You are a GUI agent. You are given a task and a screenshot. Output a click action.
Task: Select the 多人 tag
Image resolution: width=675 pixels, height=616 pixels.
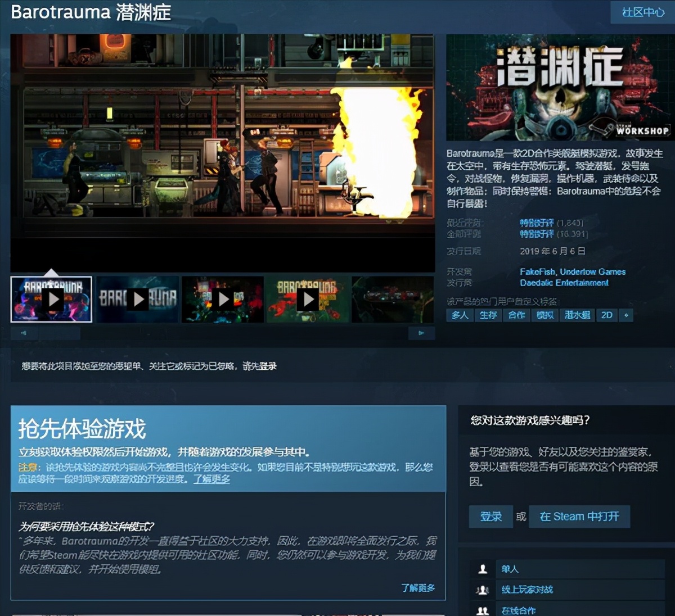click(x=460, y=315)
